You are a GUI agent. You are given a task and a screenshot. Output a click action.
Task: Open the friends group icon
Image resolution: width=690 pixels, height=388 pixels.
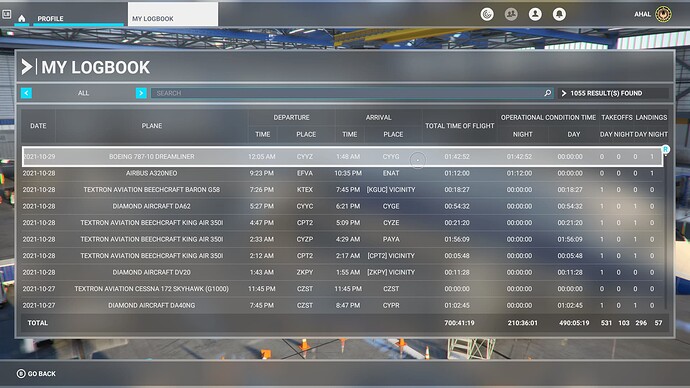pyautogui.click(x=511, y=15)
